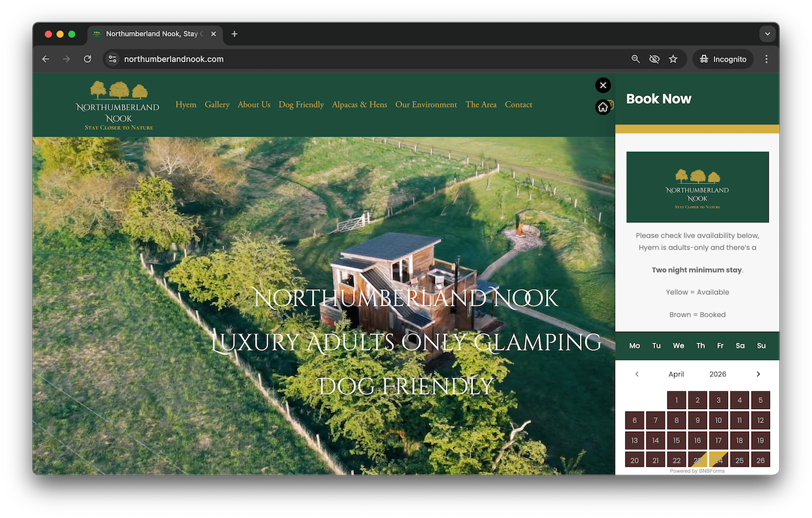Click the tracking protection eye icon
The width and height of the screenshot is (812, 518).
tap(654, 60)
